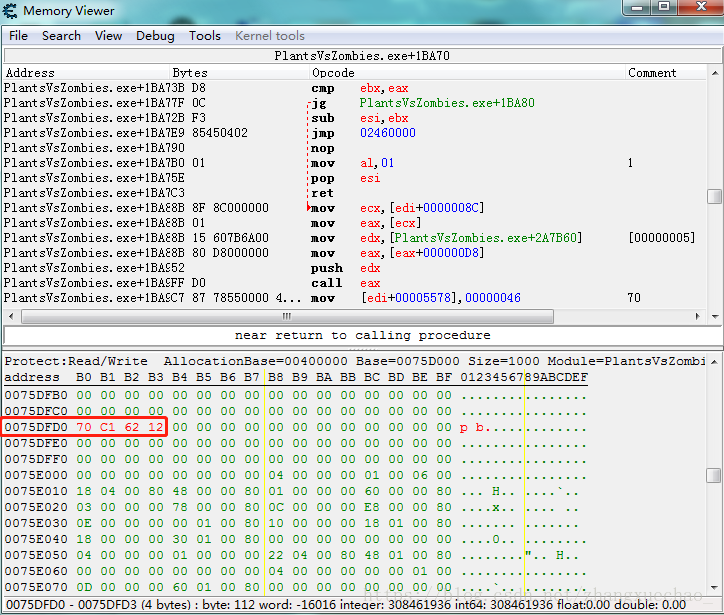Click hex view vertical scrollbar thumb
Viewport: 724px width, 615px height.
[x=715, y=476]
